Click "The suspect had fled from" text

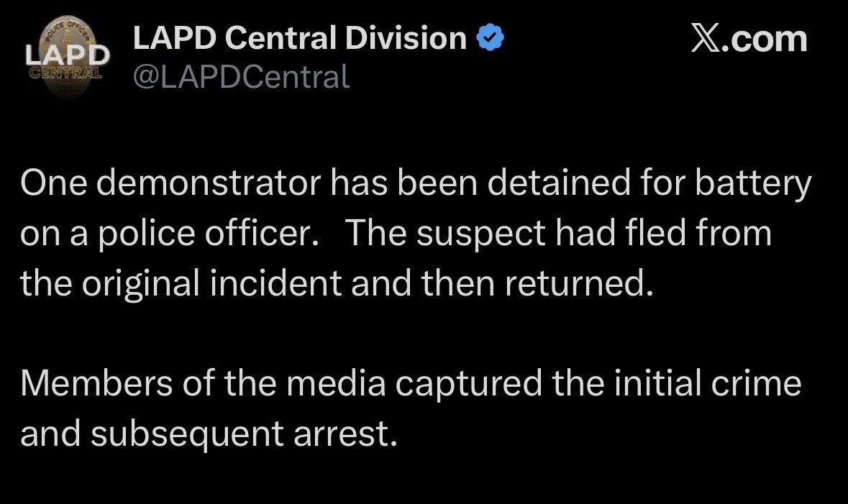pos(558,234)
